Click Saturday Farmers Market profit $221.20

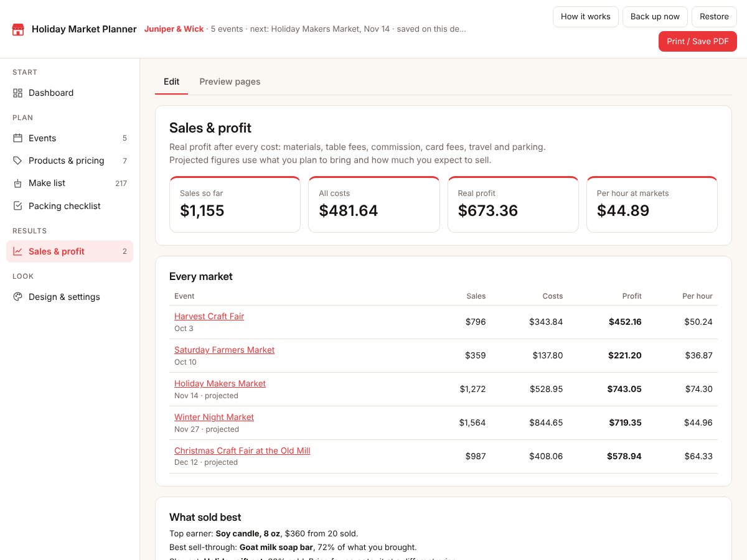pyautogui.click(x=625, y=355)
